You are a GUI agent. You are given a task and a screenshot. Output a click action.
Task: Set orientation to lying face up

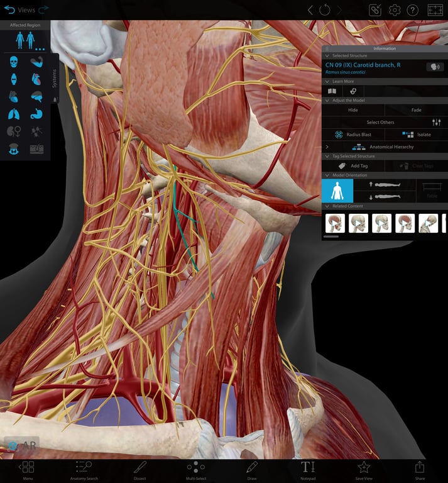click(x=385, y=184)
